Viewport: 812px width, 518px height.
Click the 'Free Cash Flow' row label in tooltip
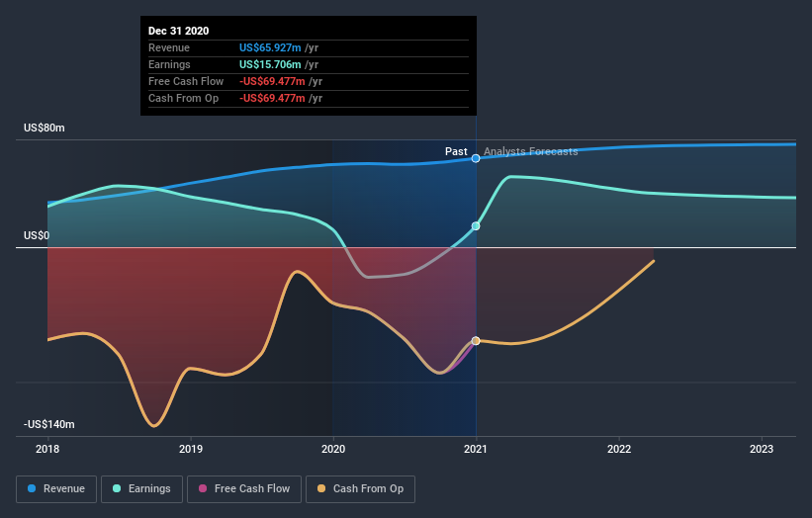pos(186,81)
